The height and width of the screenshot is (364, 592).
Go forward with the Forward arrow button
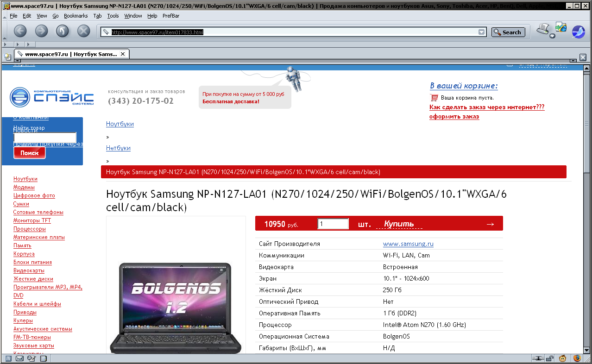click(41, 31)
